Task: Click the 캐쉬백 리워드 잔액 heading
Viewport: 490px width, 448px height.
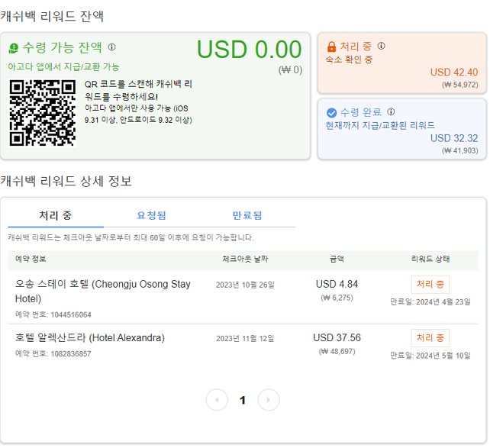Action: 52,16
